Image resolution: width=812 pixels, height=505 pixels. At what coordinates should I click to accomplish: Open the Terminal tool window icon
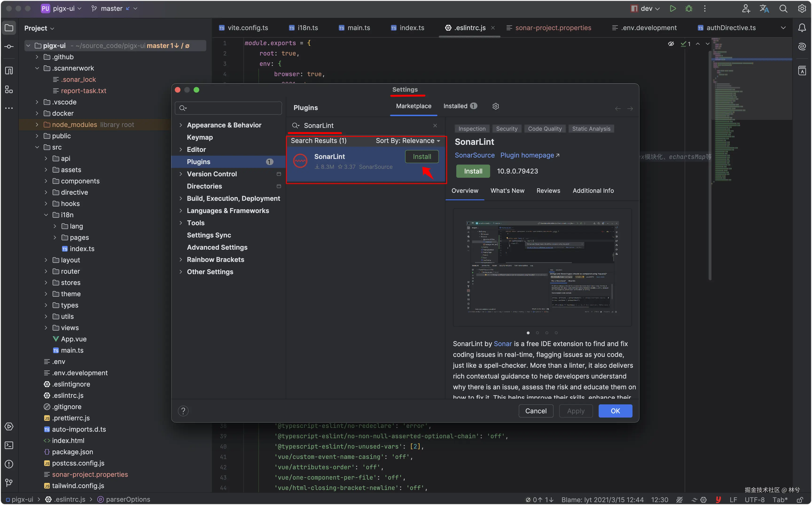(x=9, y=445)
